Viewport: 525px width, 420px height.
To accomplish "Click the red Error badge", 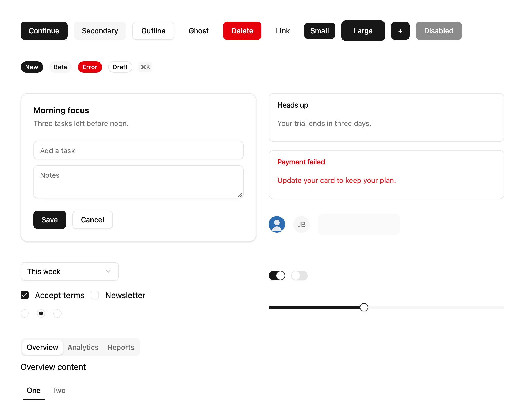I will click(90, 67).
